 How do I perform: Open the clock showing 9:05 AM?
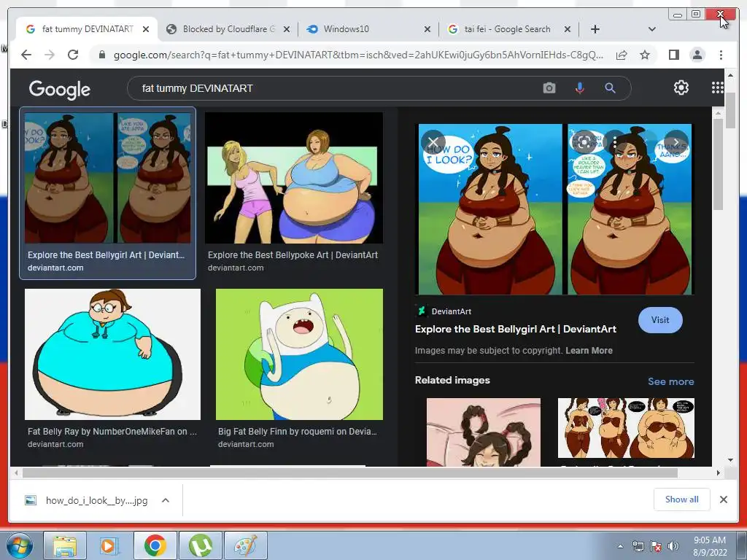pyautogui.click(x=710, y=546)
